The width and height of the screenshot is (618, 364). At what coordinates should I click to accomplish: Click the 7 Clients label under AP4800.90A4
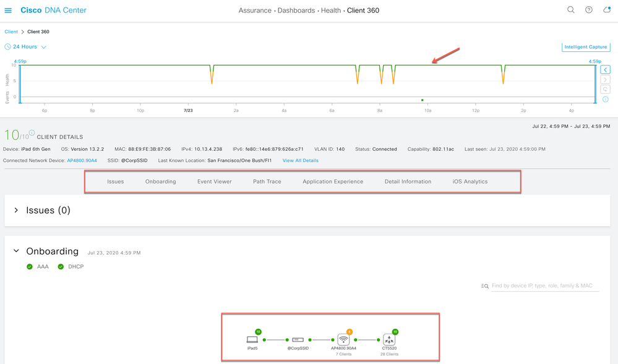point(344,354)
